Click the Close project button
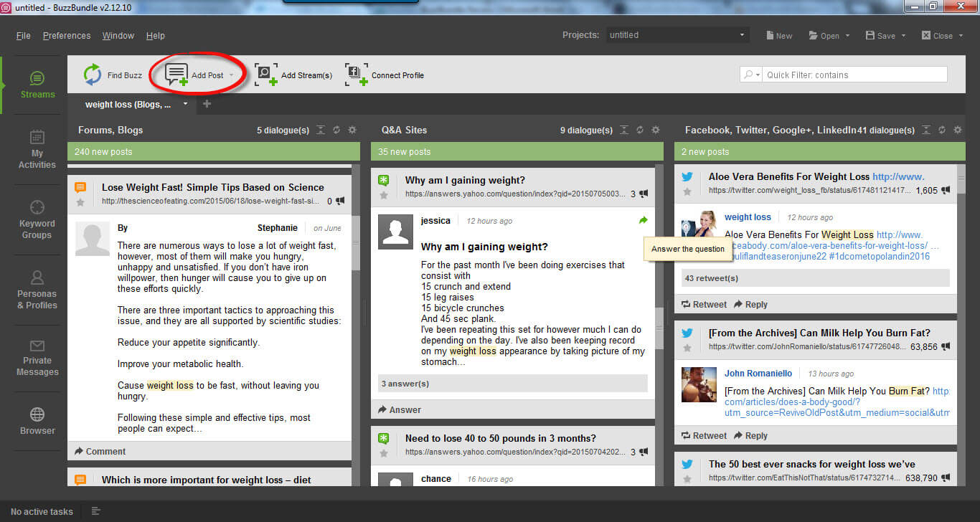 (x=936, y=36)
